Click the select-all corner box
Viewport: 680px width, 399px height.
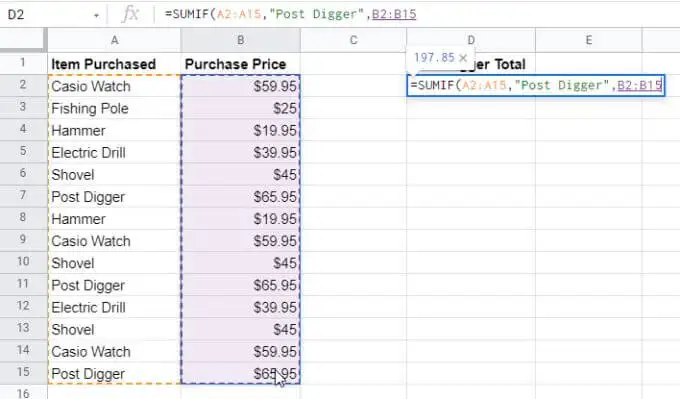click(x=22, y=40)
